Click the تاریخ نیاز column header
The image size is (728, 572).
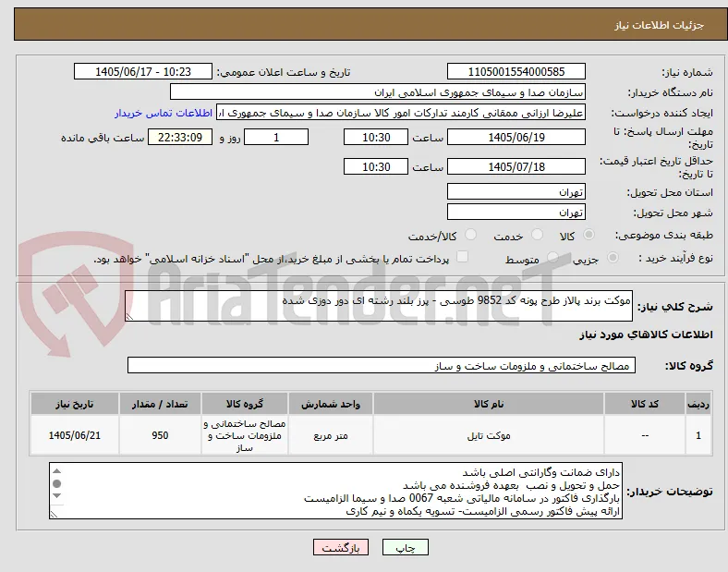click(x=74, y=404)
